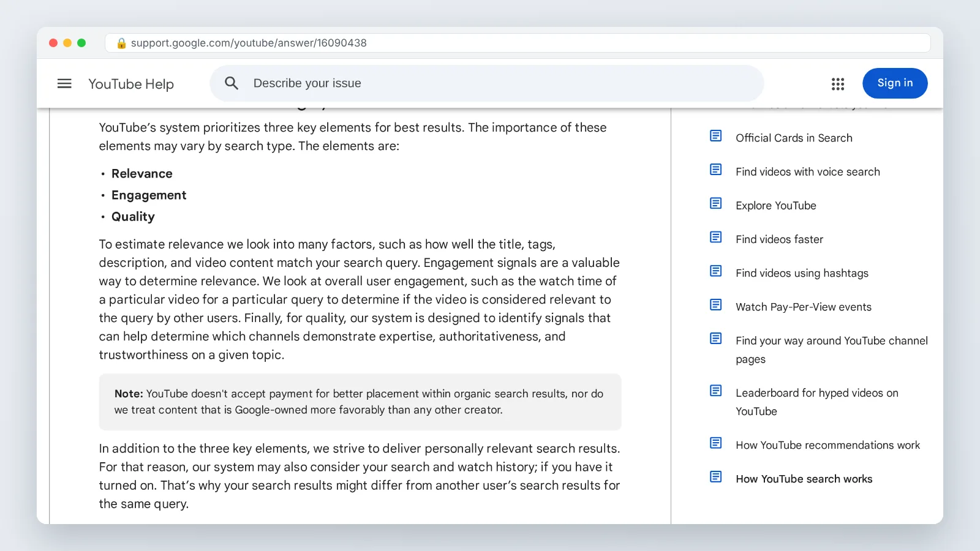Close the browser window with red button

click(53, 43)
